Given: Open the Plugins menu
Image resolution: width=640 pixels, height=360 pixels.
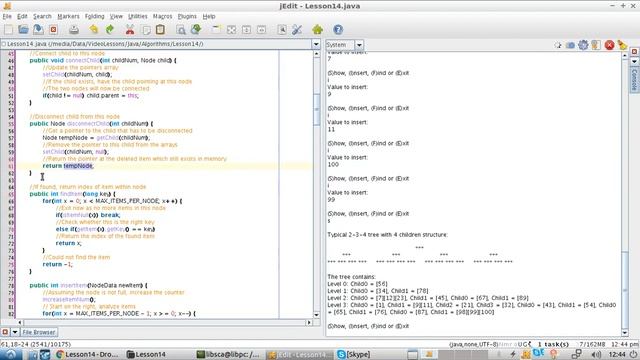Looking at the screenshot, I should (x=187, y=16).
